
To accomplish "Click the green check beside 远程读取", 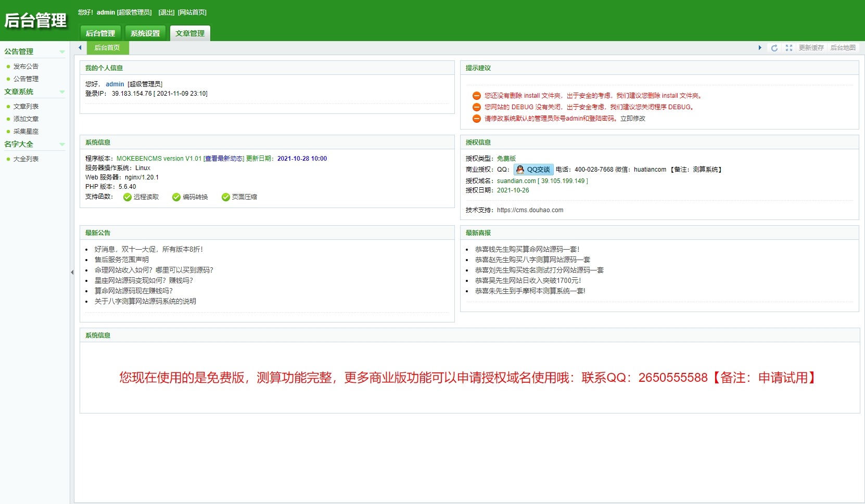I will tap(127, 197).
